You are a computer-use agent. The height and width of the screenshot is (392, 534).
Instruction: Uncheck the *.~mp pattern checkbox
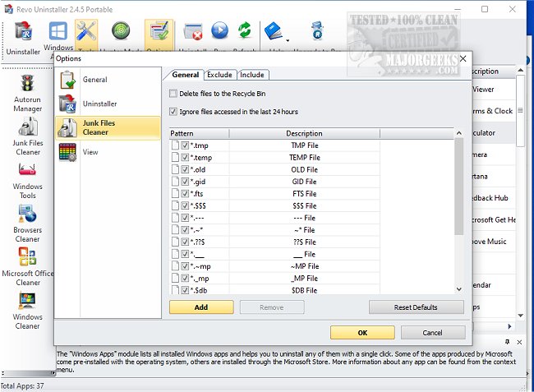185,266
